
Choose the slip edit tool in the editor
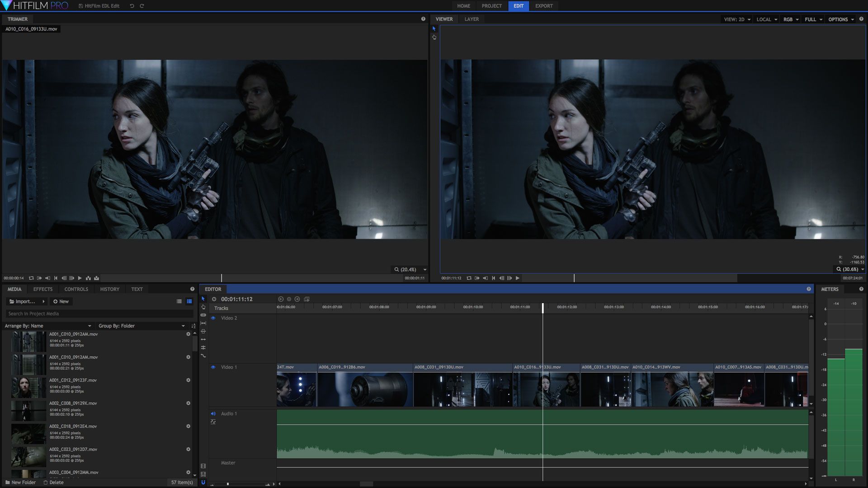(203, 323)
